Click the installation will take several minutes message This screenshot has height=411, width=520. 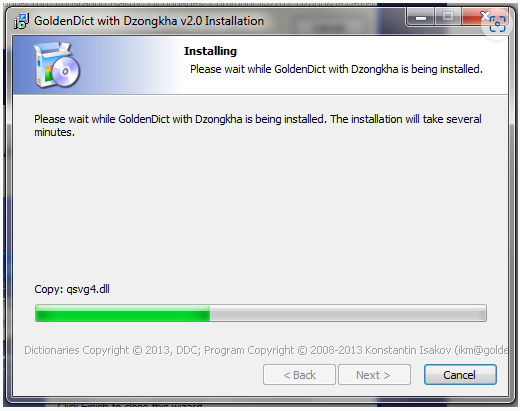pyautogui.click(x=258, y=125)
